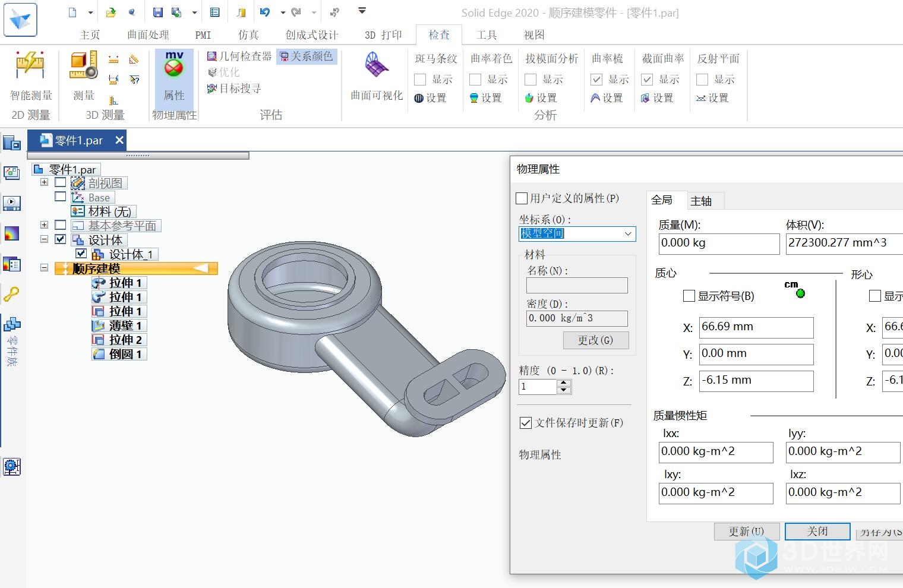This screenshot has width=903, height=588.
Task: Click the 质心 X 66.69 mm field
Action: pos(756,327)
